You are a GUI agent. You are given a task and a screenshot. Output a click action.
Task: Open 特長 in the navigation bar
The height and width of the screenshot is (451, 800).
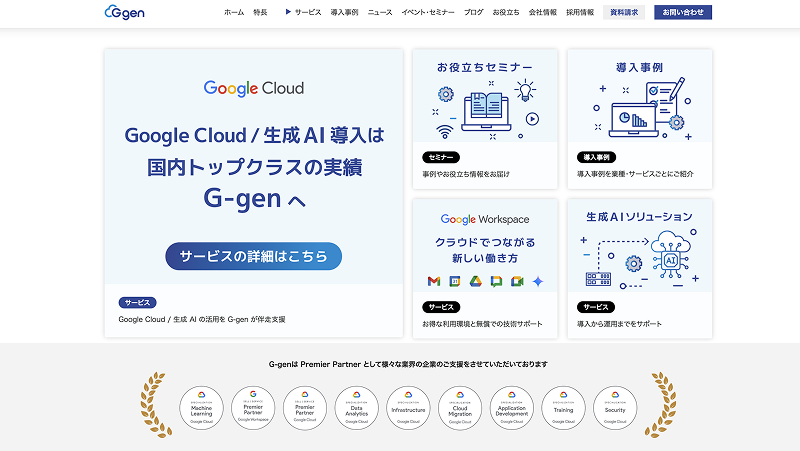click(260, 12)
